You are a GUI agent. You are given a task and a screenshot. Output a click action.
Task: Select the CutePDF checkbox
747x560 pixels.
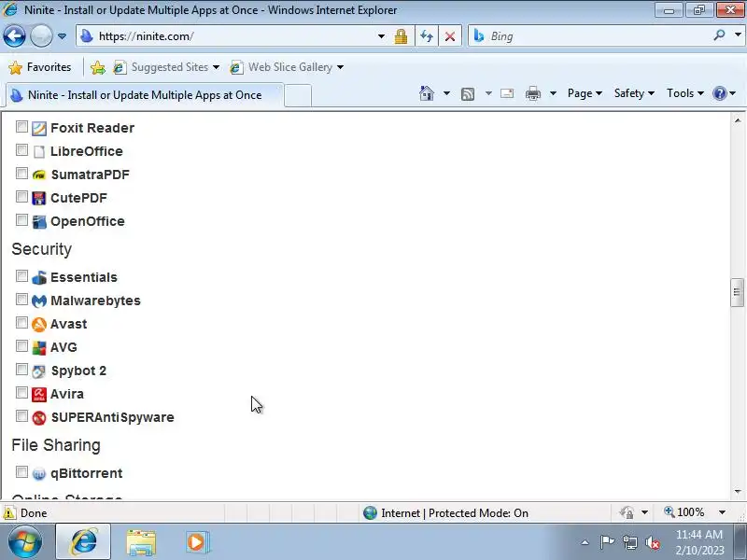click(x=21, y=197)
